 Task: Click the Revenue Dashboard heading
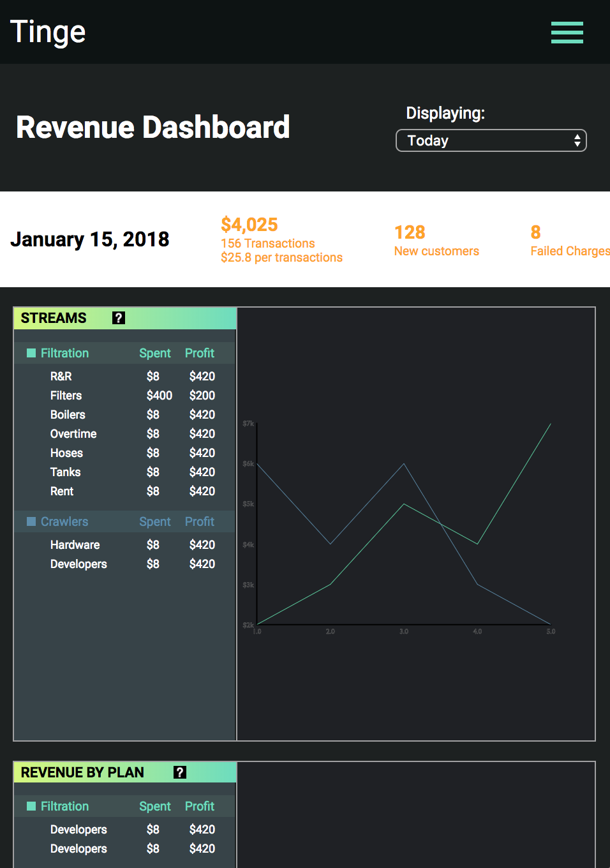(153, 127)
